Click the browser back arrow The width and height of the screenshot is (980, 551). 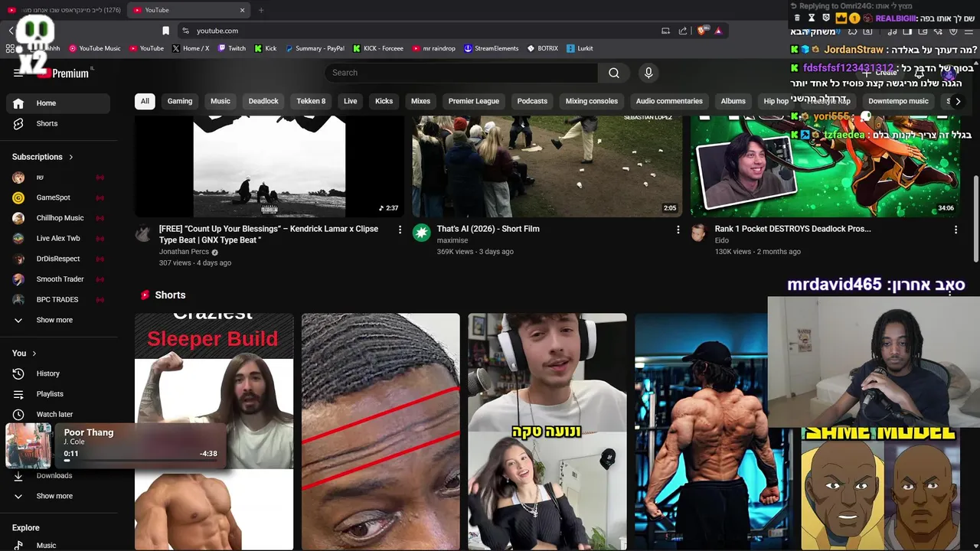click(11, 31)
